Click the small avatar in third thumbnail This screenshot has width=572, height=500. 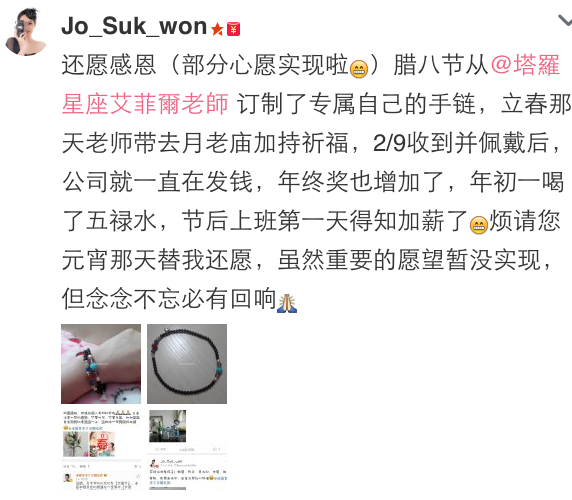[67, 478]
